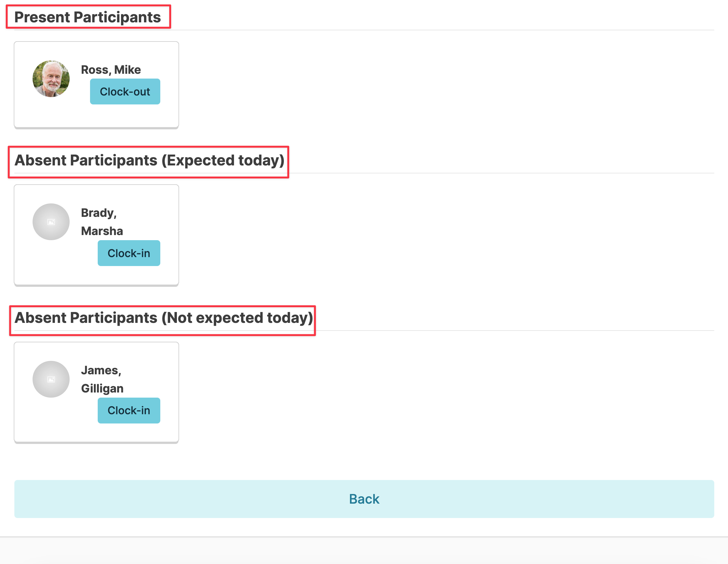Click the word Gilligan in participant card
The width and height of the screenshot is (728, 564).
click(102, 389)
